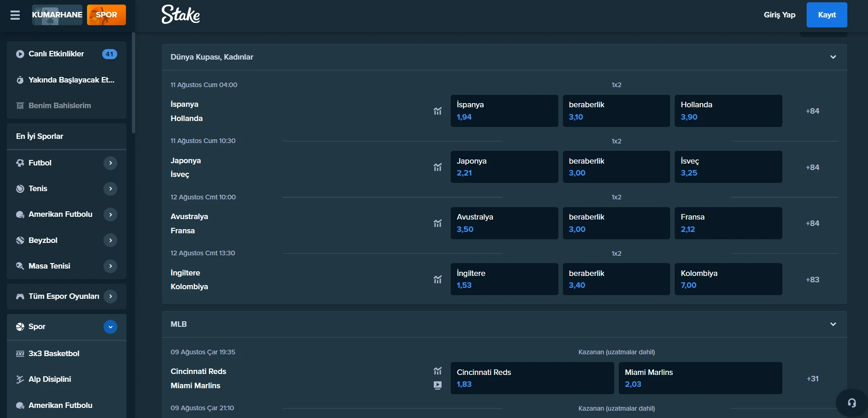
Task: Expand the Masa Tenisi submenu arrow
Action: pos(110,266)
